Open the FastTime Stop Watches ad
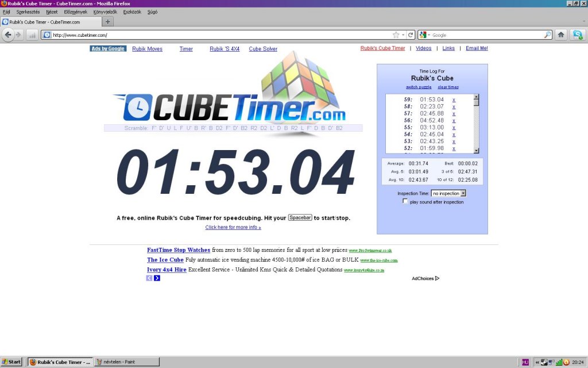The image size is (588, 368). 179,250
